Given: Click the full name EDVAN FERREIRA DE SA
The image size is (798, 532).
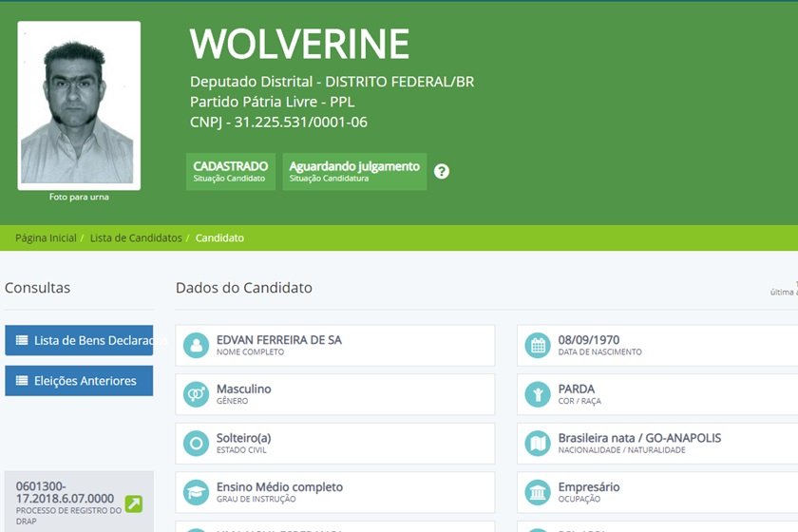Looking at the screenshot, I should click(x=279, y=340).
